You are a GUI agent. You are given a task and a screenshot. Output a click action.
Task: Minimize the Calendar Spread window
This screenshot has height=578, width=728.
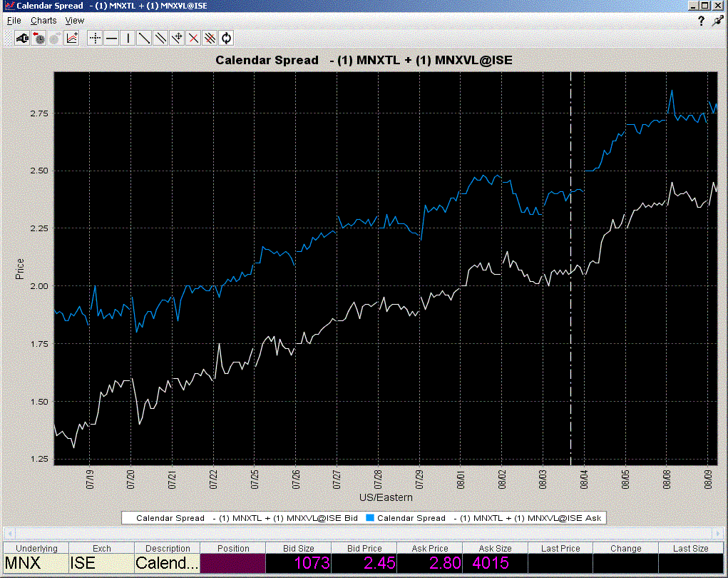click(693, 6)
